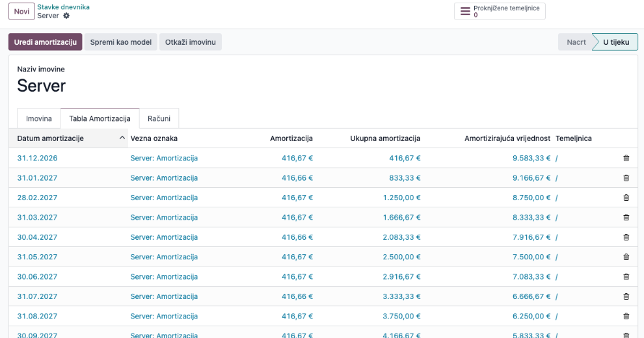The height and width of the screenshot is (338, 644).
Task: Sort by Vezna oznaka column header
Action: (x=154, y=138)
